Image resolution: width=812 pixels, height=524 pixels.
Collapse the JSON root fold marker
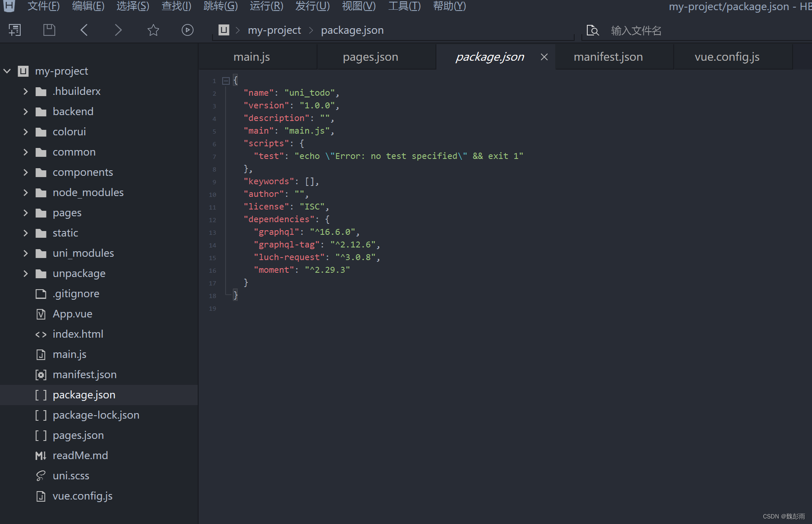[x=226, y=81]
